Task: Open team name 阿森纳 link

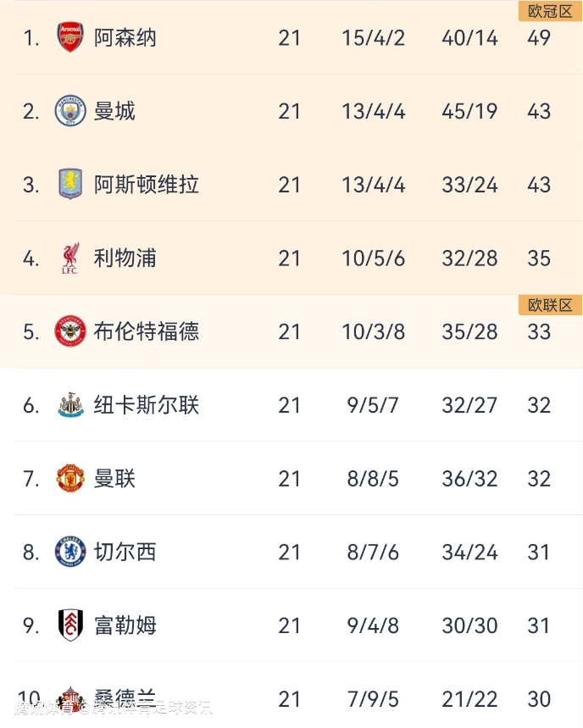Action: (125, 37)
